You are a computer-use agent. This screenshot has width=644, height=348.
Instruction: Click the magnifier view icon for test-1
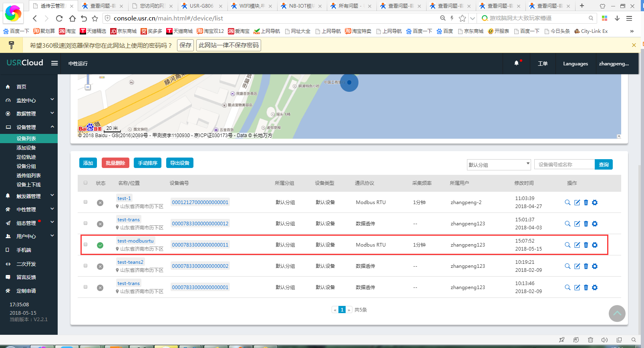(x=568, y=202)
